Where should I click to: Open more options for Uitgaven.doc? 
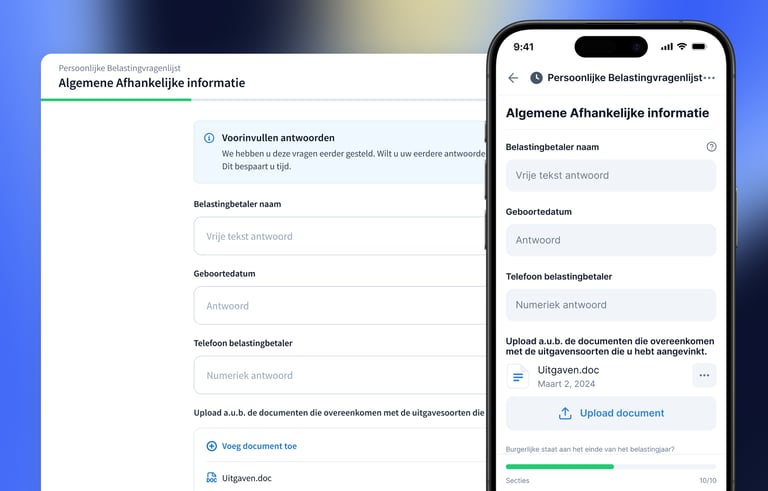click(x=704, y=375)
